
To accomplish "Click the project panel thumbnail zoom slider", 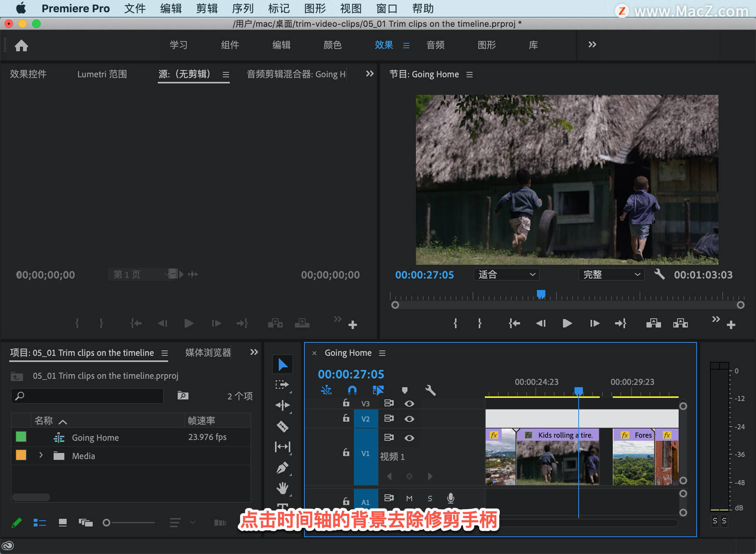I will (106, 523).
